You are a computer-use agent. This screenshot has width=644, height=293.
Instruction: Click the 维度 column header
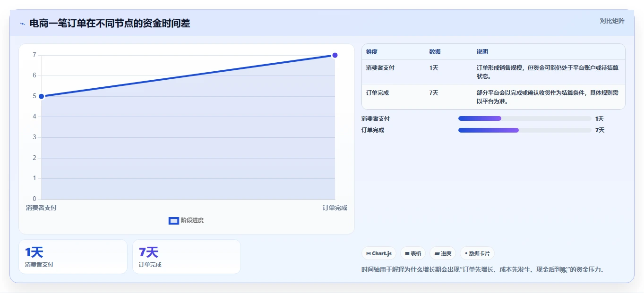point(372,52)
